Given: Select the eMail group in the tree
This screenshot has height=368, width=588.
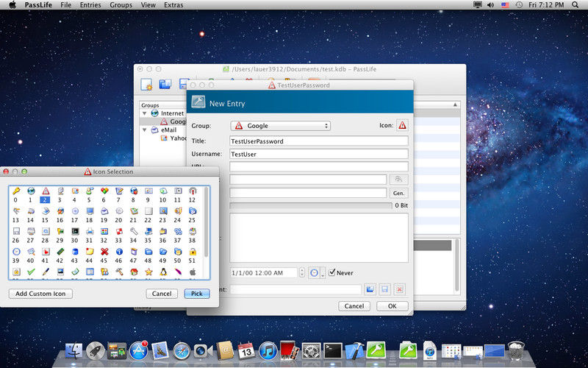Looking at the screenshot, I should [169, 130].
